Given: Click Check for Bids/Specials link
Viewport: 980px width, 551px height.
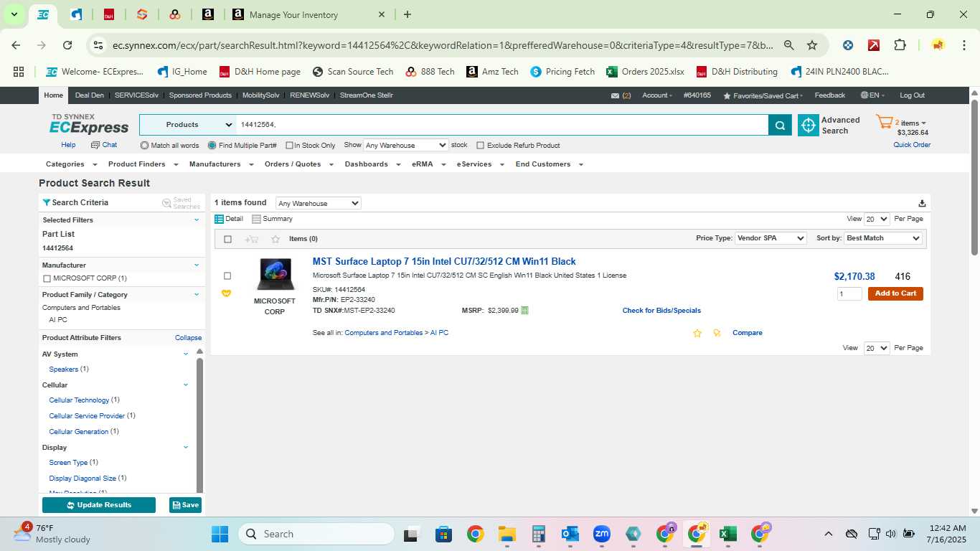Looking at the screenshot, I should (661, 311).
